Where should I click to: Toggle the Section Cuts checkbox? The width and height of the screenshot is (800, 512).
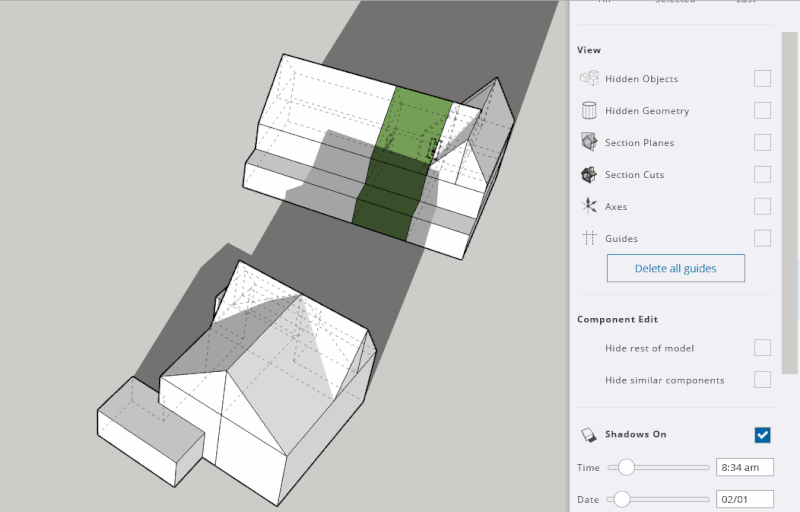pos(762,174)
